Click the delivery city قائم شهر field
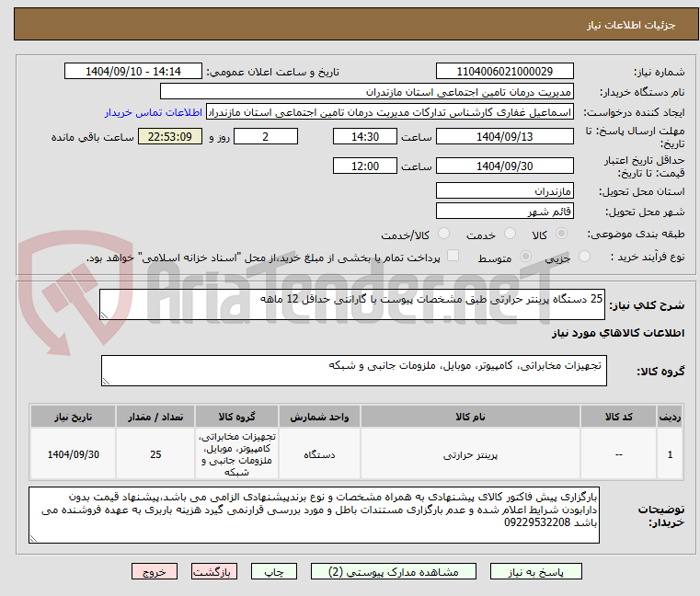 point(504,211)
